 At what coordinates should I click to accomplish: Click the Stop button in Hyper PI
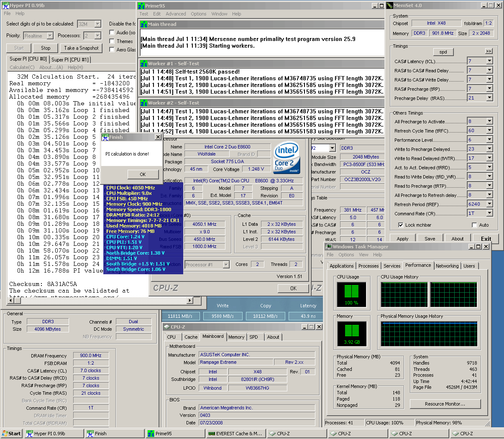[x=46, y=48]
